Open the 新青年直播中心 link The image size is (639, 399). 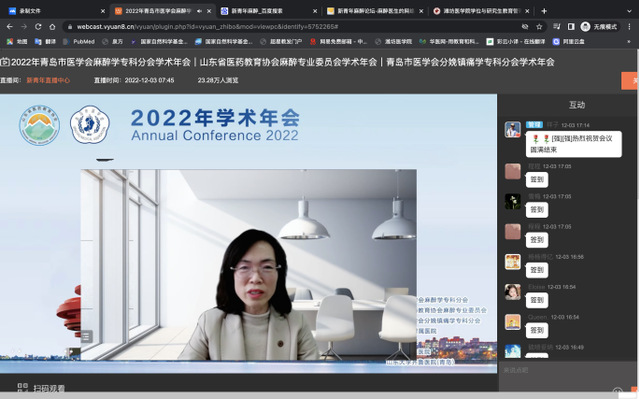pos(48,80)
